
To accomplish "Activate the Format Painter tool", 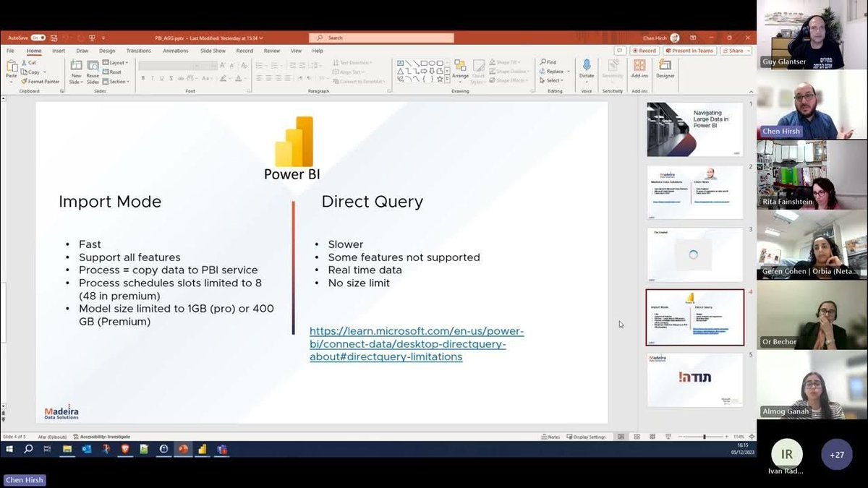I will [42, 81].
